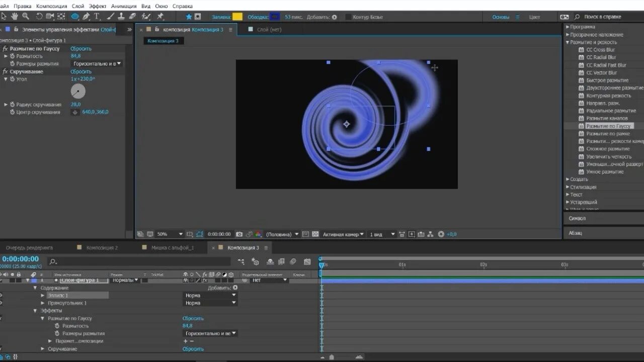Viewport: 644px width, 362px height.
Task: Toggle stopwatch for Размытость in effects panel
Action: 13,56
